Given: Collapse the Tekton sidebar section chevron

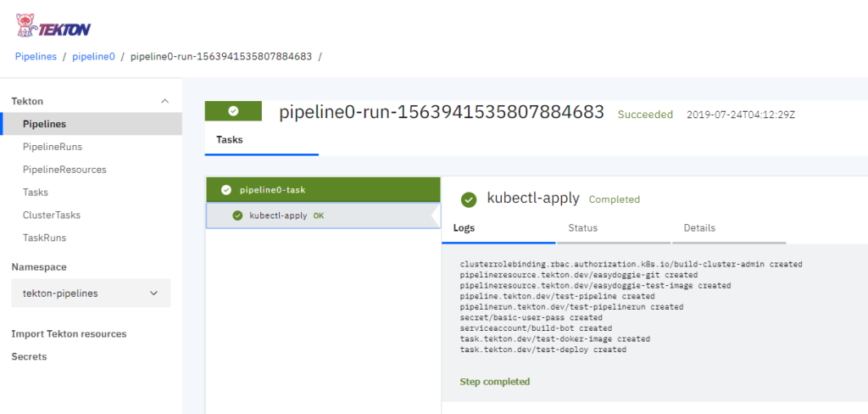Looking at the screenshot, I should pos(164,102).
